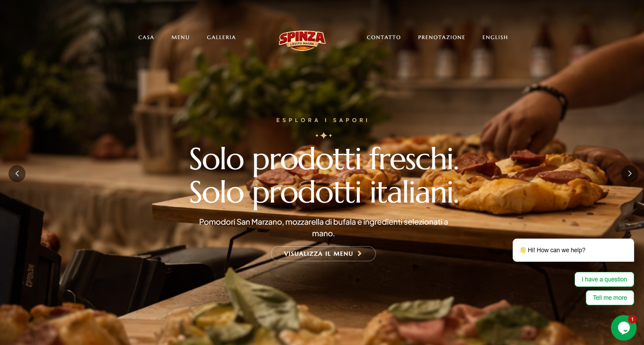Image resolution: width=644 pixels, height=345 pixels.
Task: Click the decorative star ornament above headline
Action: (324, 136)
